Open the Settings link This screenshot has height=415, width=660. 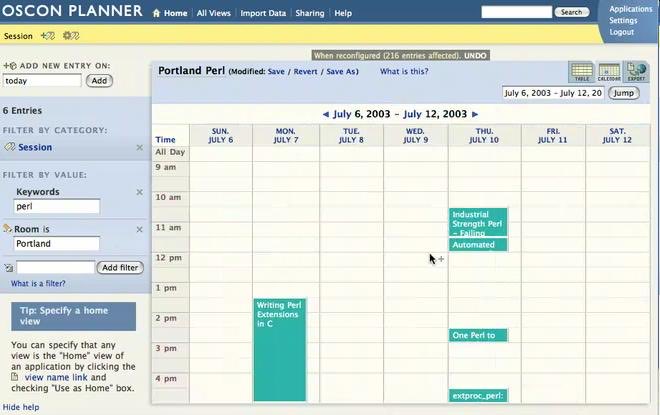pyautogui.click(x=623, y=20)
